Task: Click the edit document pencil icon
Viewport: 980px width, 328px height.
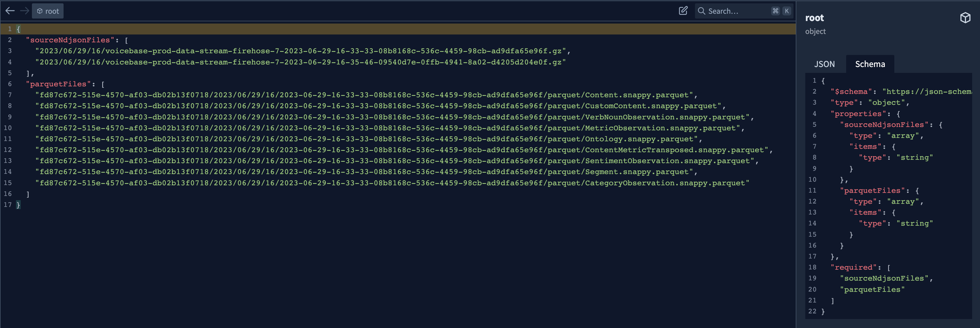Action: 683,11
